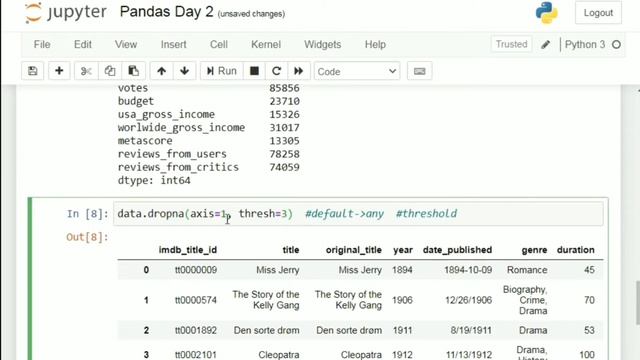Click date cell 12/26/1906

[x=469, y=300]
